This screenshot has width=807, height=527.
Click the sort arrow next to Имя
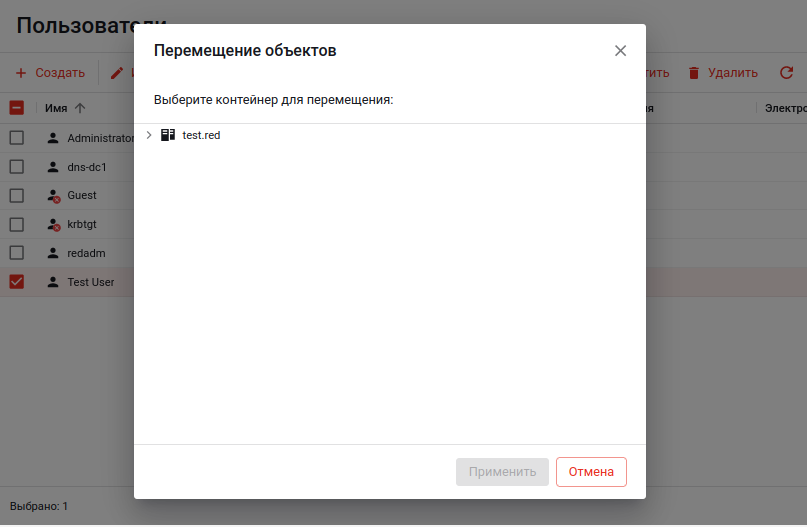tap(80, 108)
